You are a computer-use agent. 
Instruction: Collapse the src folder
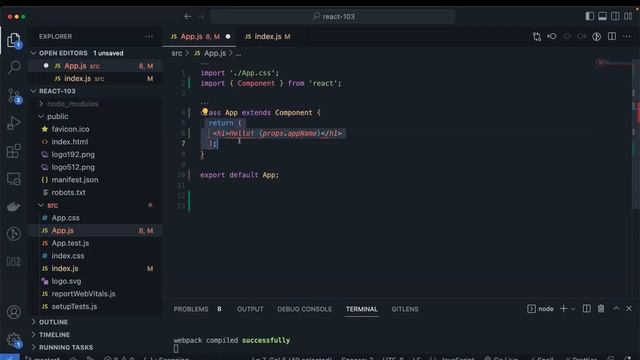96,205
